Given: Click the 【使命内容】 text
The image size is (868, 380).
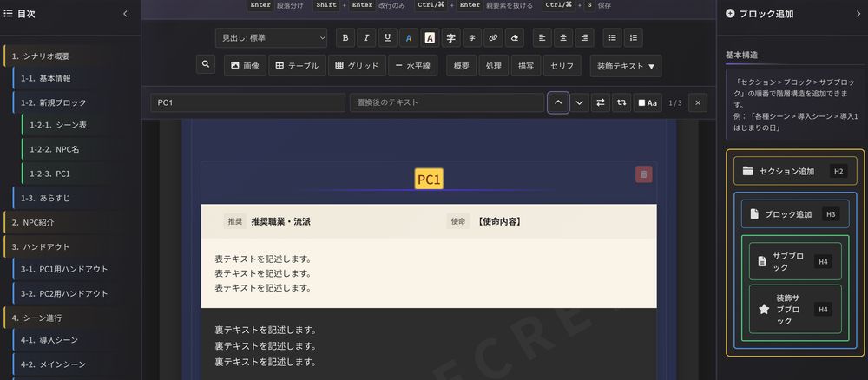Looking at the screenshot, I should coord(498,222).
